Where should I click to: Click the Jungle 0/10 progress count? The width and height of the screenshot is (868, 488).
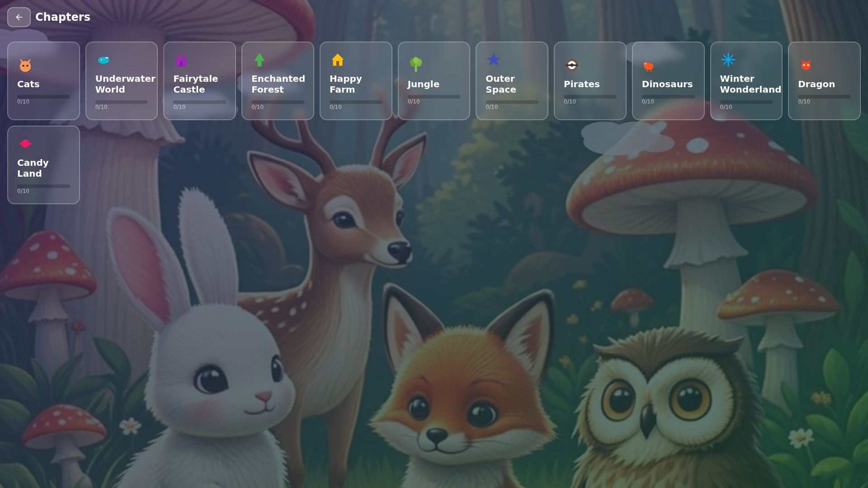click(414, 102)
